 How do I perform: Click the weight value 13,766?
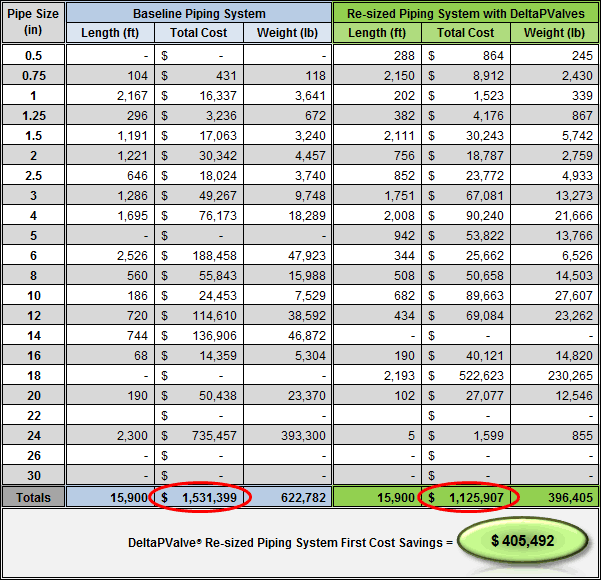574,235
